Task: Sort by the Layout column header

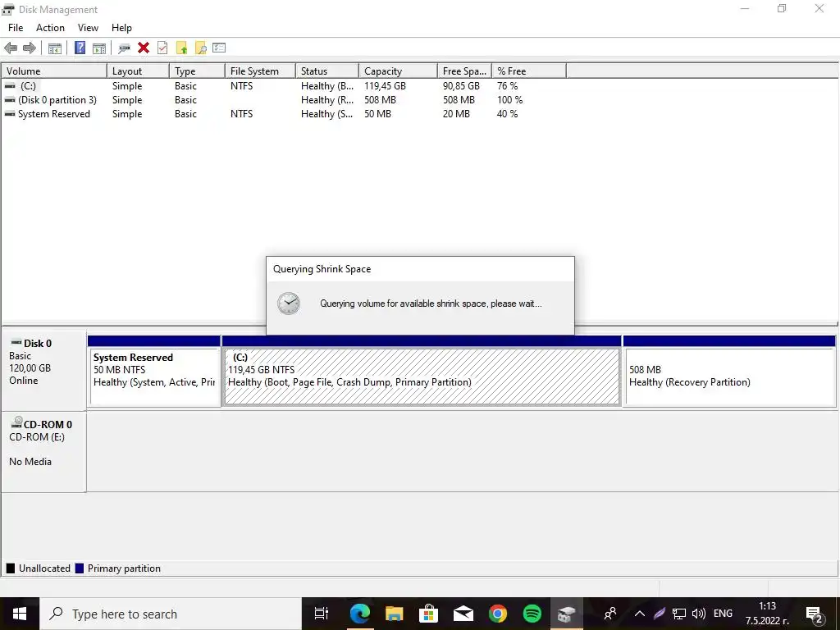Action: point(138,71)
